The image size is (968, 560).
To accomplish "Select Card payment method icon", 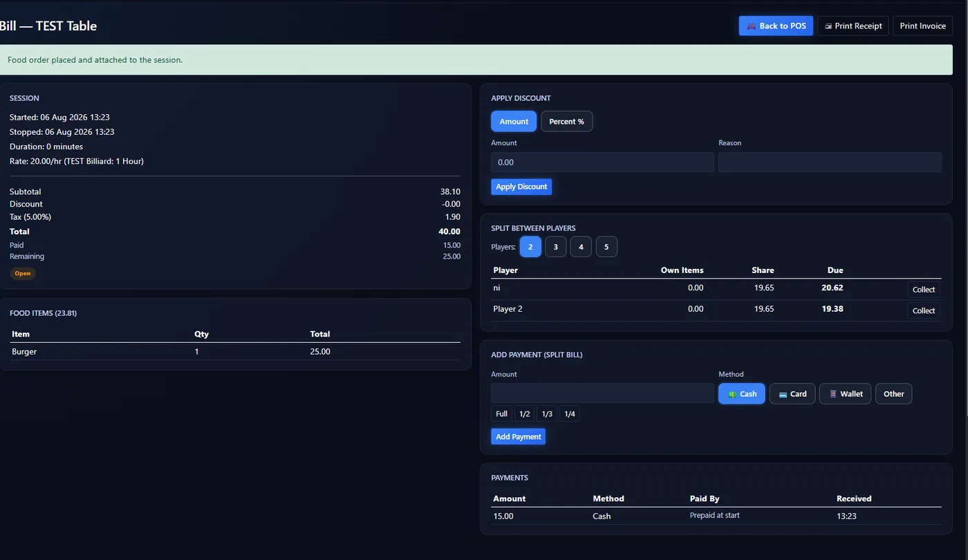I will point(783,394).
